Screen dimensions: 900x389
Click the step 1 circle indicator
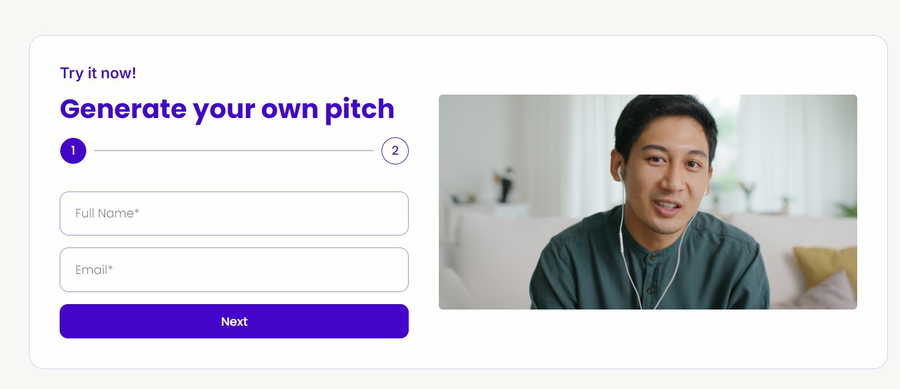[73, 151]
